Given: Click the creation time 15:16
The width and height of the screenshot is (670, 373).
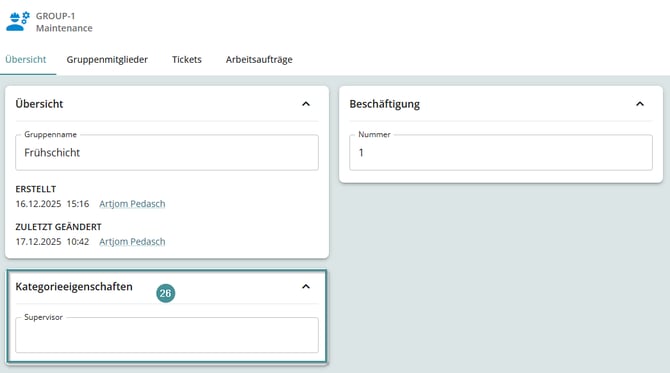Looking at the screenshot, I should click(x=78, y=204).
